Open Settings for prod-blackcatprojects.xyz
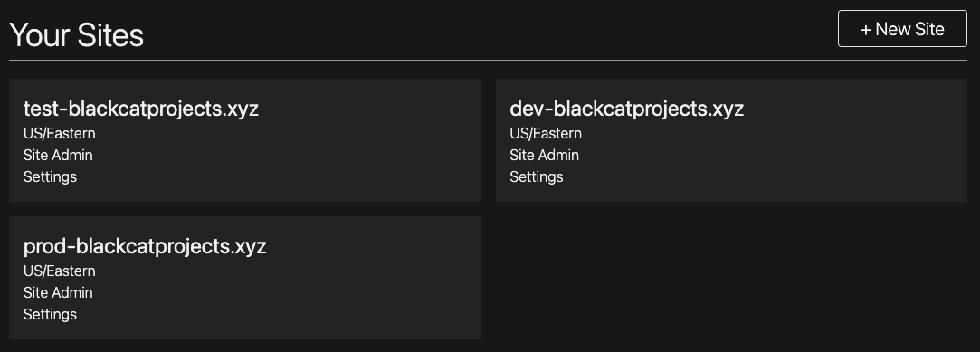The height and width of the screenshot is (352, 980). pos(50,315)
